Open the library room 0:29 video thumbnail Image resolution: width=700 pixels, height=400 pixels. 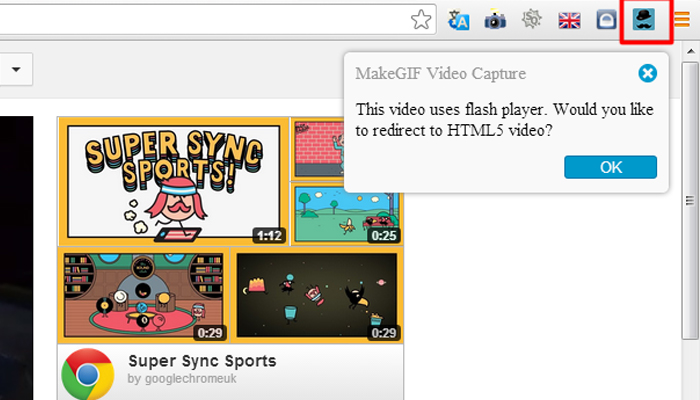[143, 295]
